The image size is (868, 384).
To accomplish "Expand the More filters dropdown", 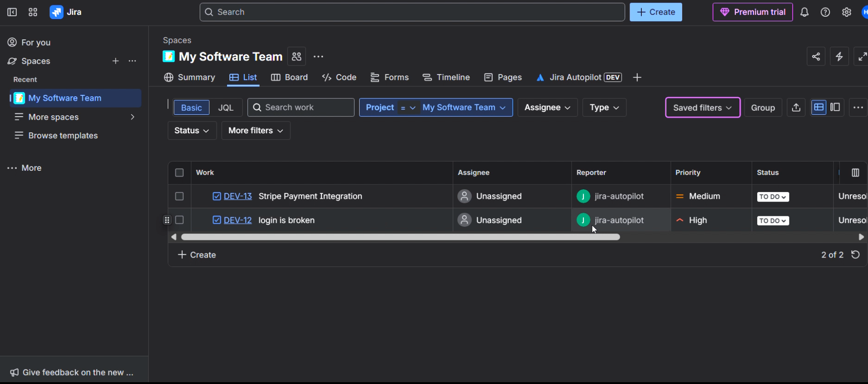I will point(256,131).
